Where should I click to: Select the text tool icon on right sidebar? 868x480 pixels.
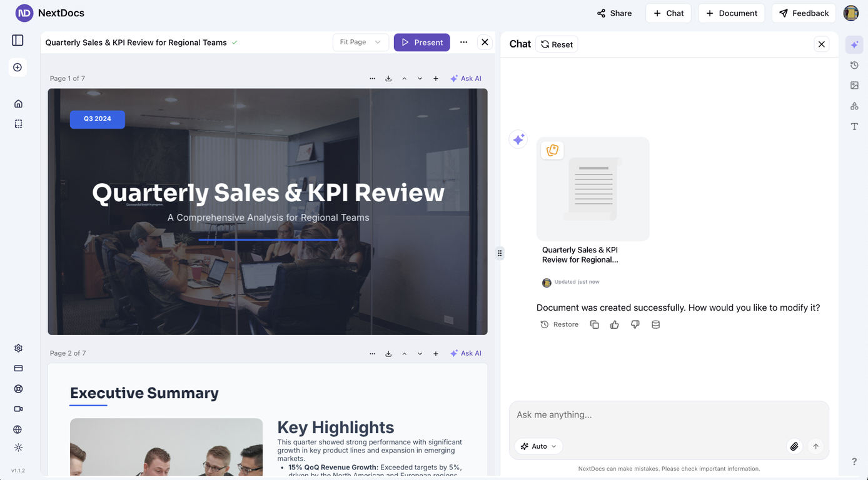pos(854,126)
